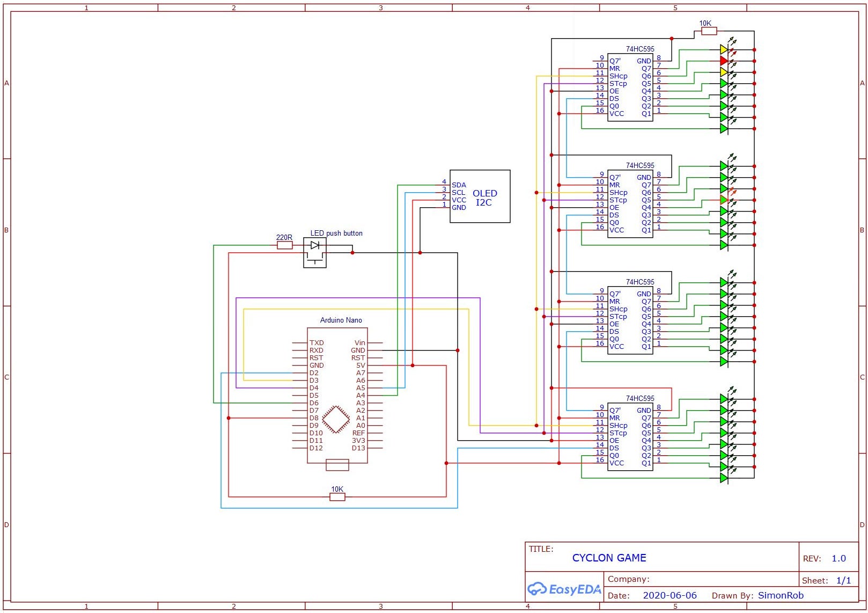Select the topmost 74HC595 label
Viewport: 868px width, 613px height.
pyautogui.click(x=640, y=49)
